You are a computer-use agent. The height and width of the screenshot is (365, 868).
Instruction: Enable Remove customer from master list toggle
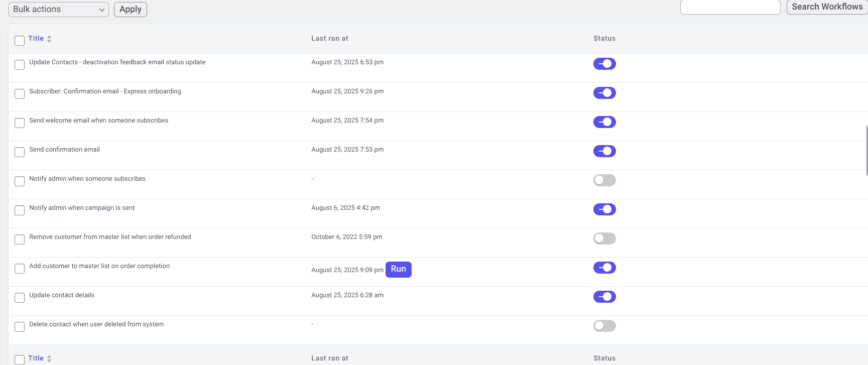click(604, 238)
